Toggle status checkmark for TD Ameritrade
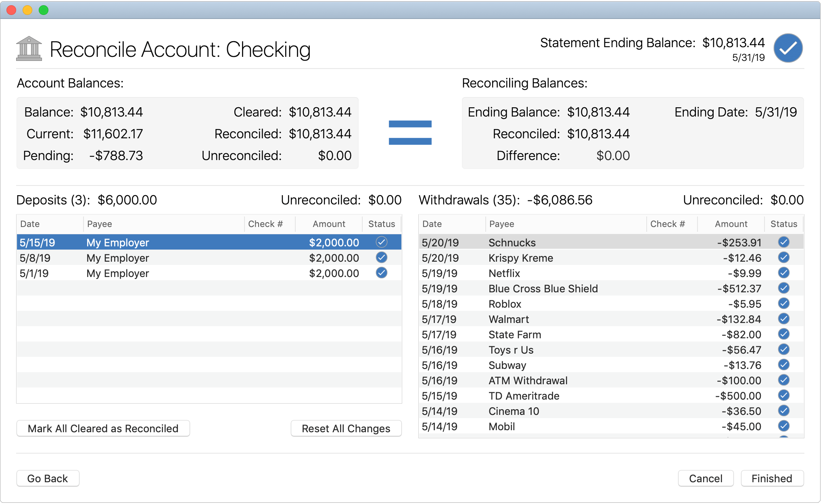The height and width of the screenshot is (504, 827). point(783,396)
